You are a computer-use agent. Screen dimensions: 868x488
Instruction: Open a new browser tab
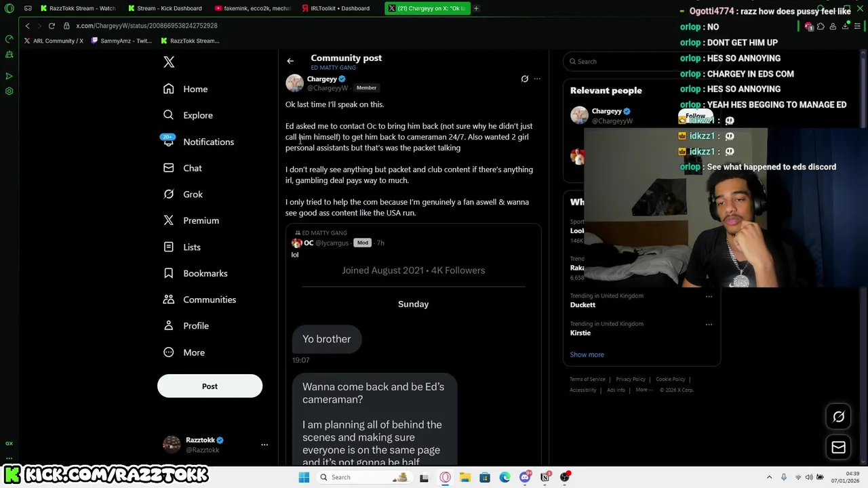pos(476,8)
